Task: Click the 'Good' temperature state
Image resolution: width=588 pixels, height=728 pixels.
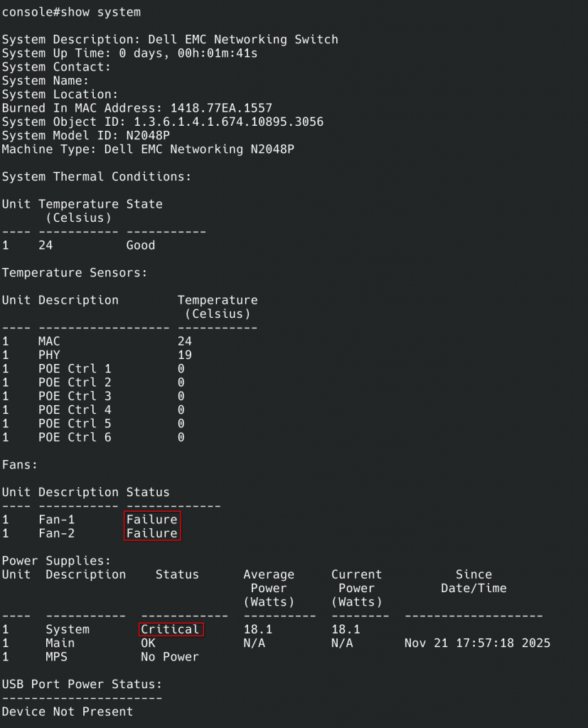Action: 141,245
